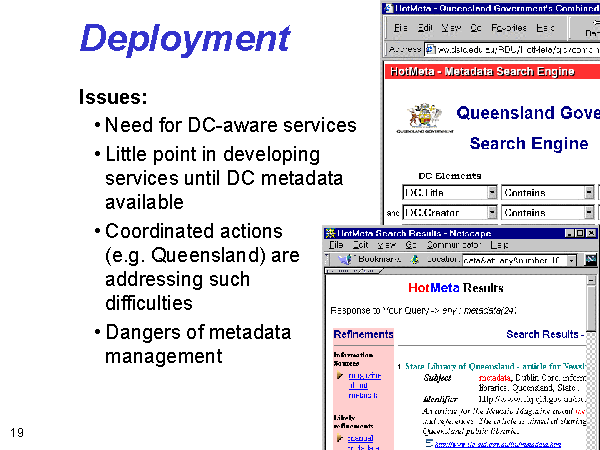Open File menu in Netscape results window
Viewport: 600px width, 450px height.
(336, 245)
